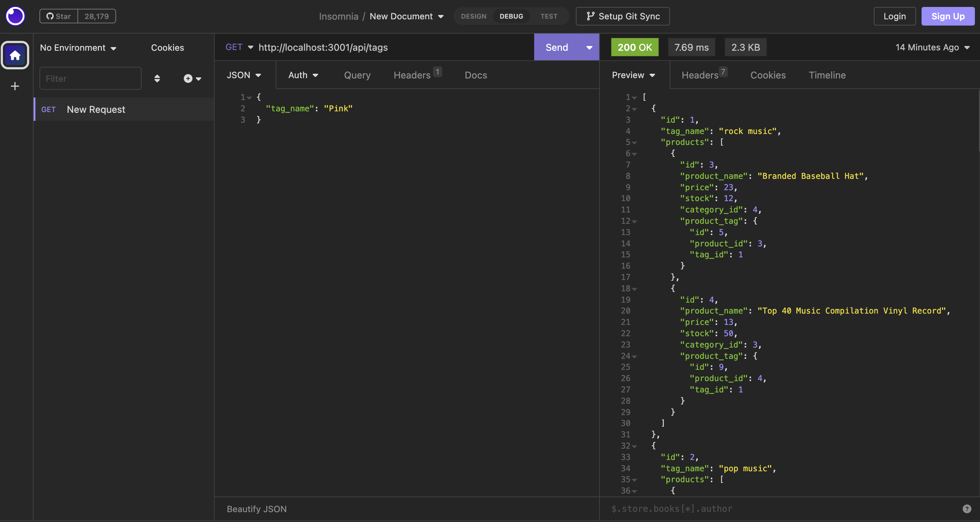The height and width of the screenshot is (522, 980).
Task: Click the sort requests icon in the sidebar
Action: tap(157, 78)
